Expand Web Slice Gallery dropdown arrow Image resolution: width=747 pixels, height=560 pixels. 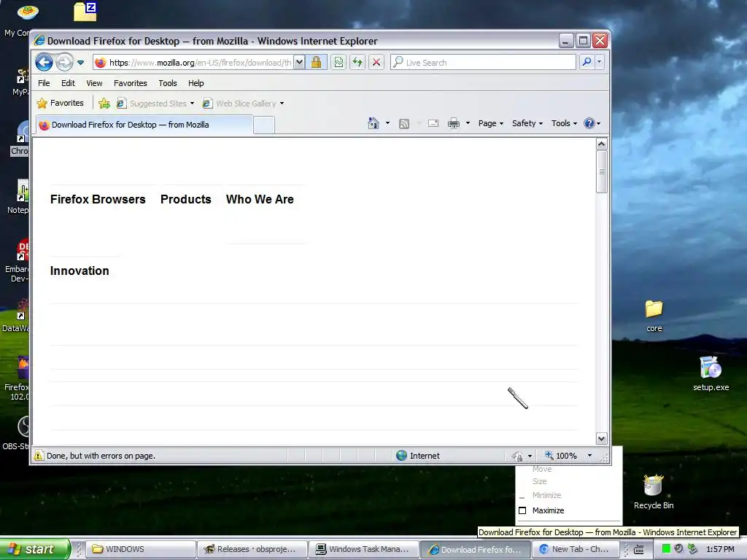282,104
